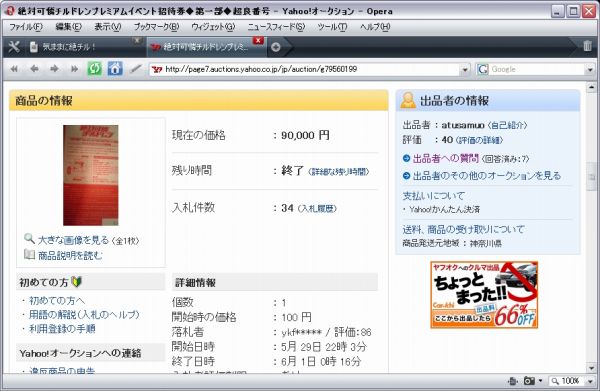The width and height of the screenshot is (600, 391).
Task: Click the book icon beside 商品説明を読む
Action: coord(29,254)
